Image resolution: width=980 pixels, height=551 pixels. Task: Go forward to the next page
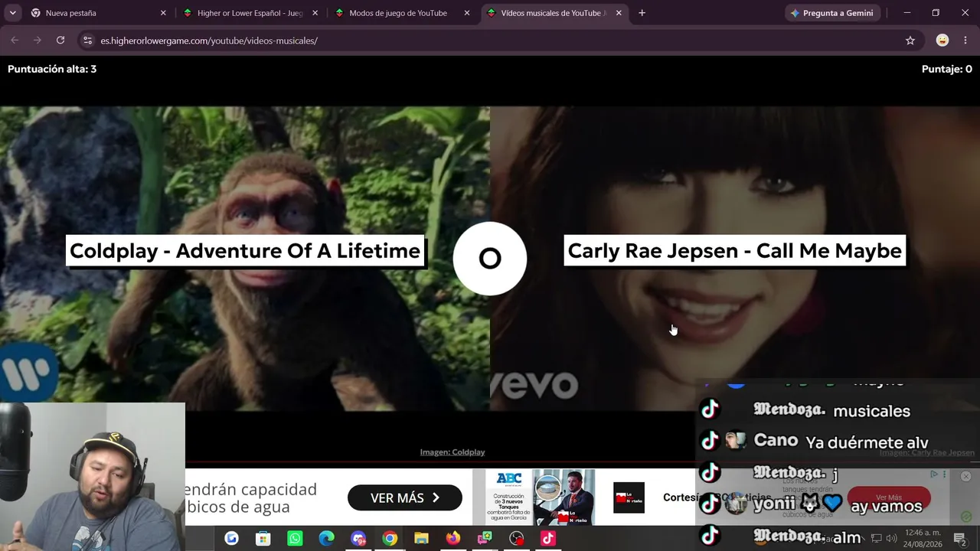pyautogui.click(x=37, y=41)
